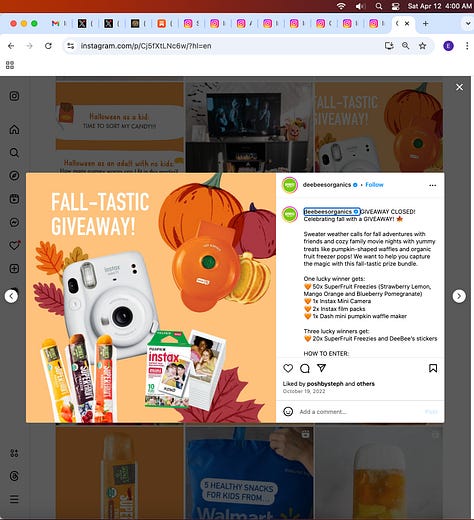Follow deebeesorganics
Image resolution: width=474 pixels, height=520 pixels.
[374, 185]
